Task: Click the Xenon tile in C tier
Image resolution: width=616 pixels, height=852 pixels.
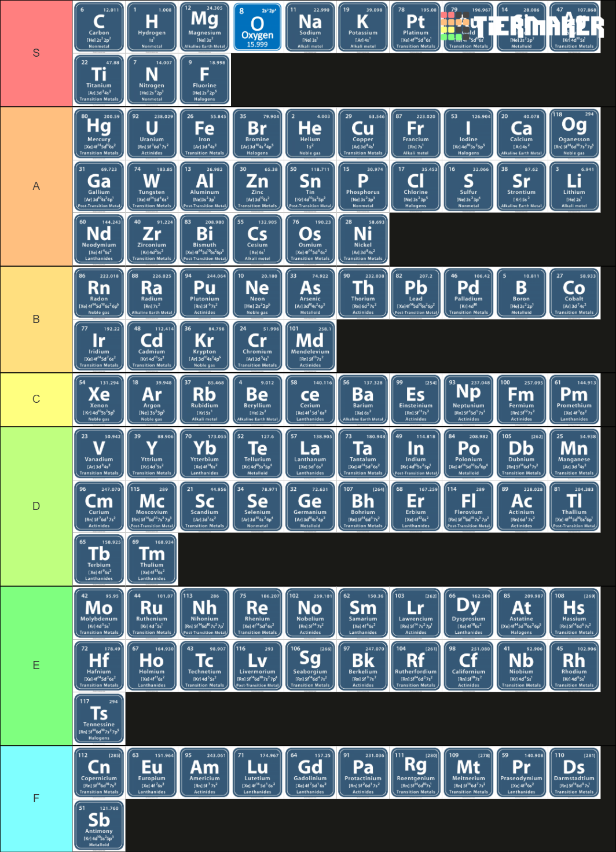Action: (x=98, y=399)
